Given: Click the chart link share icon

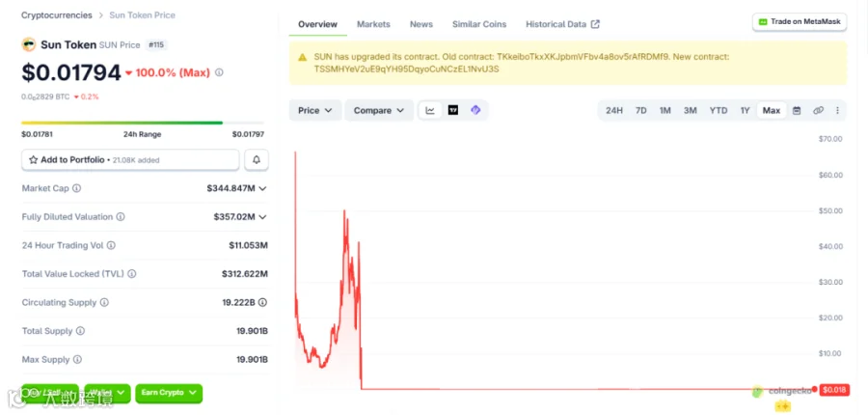Looking at the screenshot, I should click(818, 110).
